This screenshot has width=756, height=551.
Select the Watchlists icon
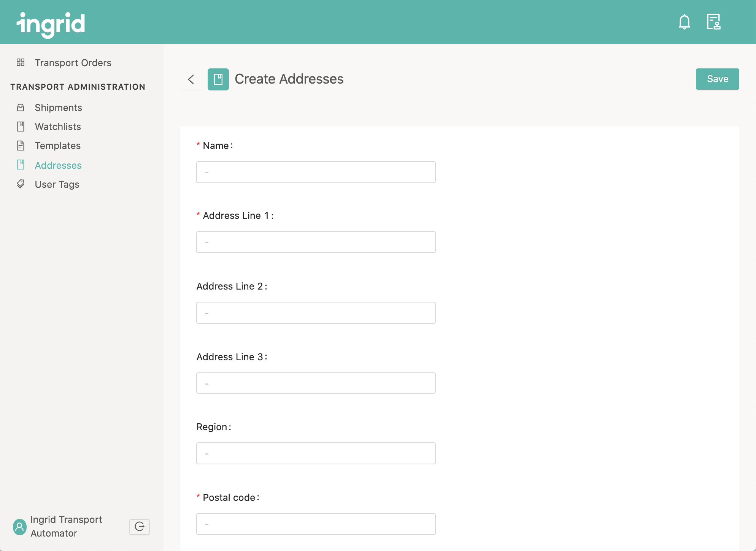[x=21, y=126]
